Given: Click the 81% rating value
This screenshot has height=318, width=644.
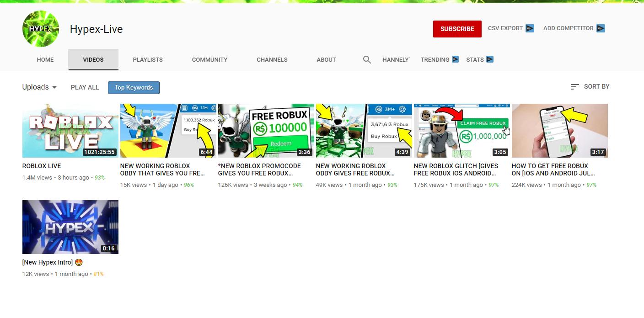Looking at the screenshot, I should point(99,274).
